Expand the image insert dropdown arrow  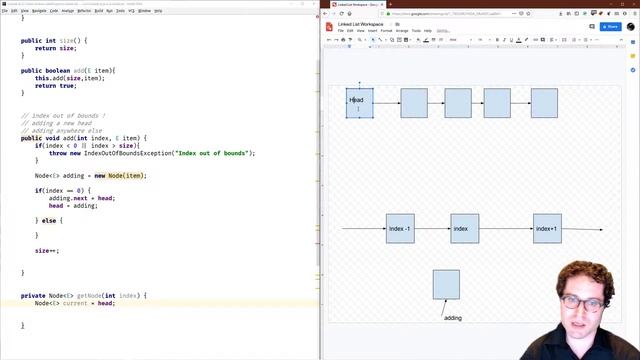pyautogui.click(x=410, y=40)
